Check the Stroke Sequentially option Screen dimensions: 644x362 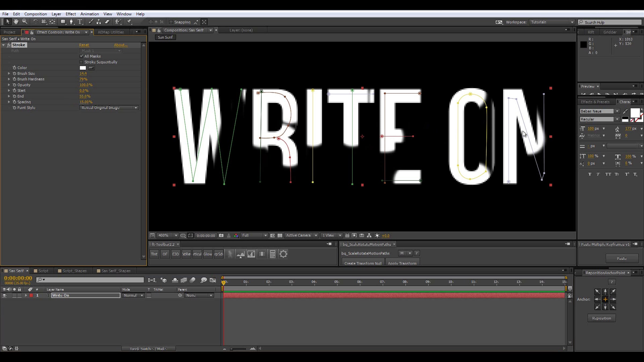click(x=81, y=62)
